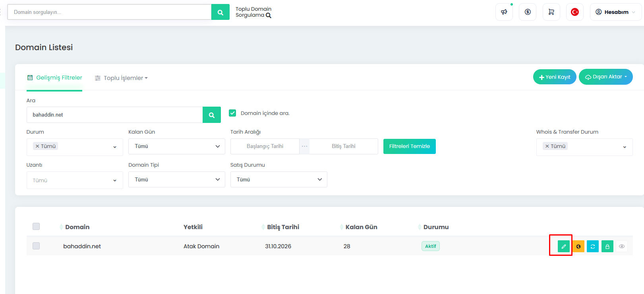Sort by Bitiş Tarihi column sort arrows
This screenshot has height=294, width=644.
tap(263, 227)
